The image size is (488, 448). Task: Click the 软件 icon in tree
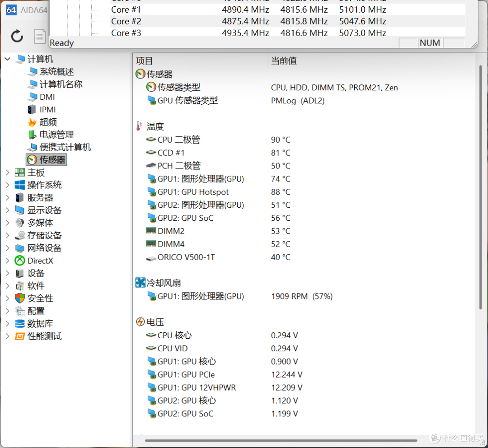[x=19, y=286]
